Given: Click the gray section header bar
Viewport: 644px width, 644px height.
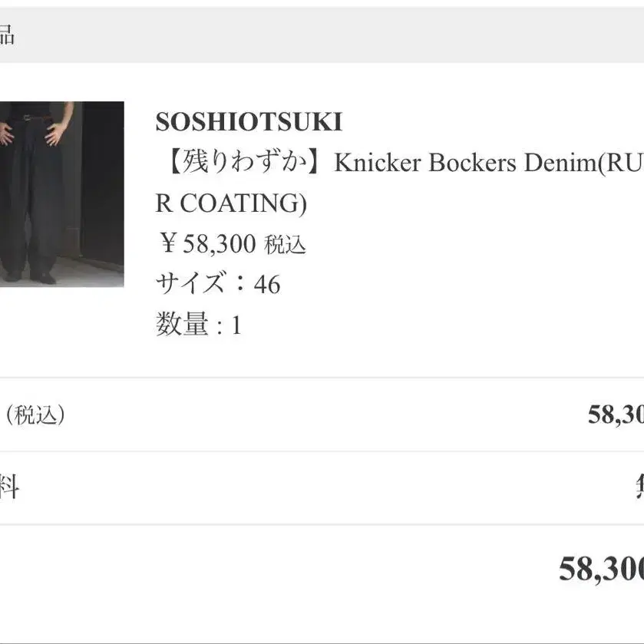Looking at the screenshot, I should pyautogui.click(x=322, y=35).
